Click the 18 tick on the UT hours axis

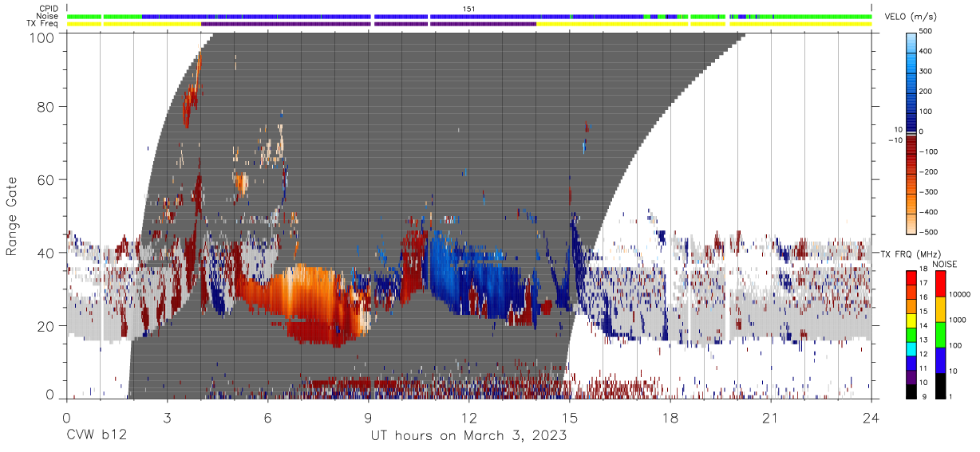670,418
